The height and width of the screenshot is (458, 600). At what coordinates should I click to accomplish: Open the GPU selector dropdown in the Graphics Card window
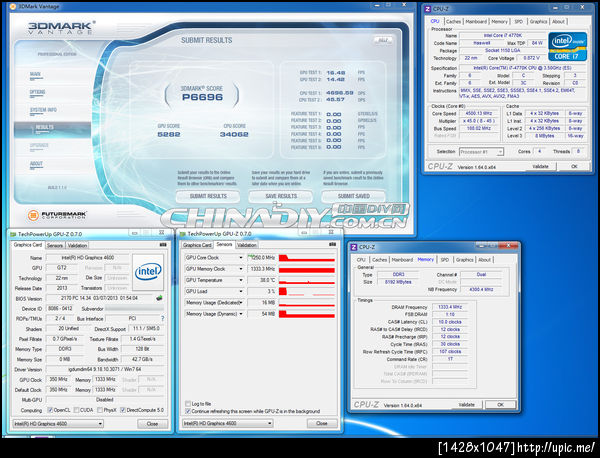[58, 424]
